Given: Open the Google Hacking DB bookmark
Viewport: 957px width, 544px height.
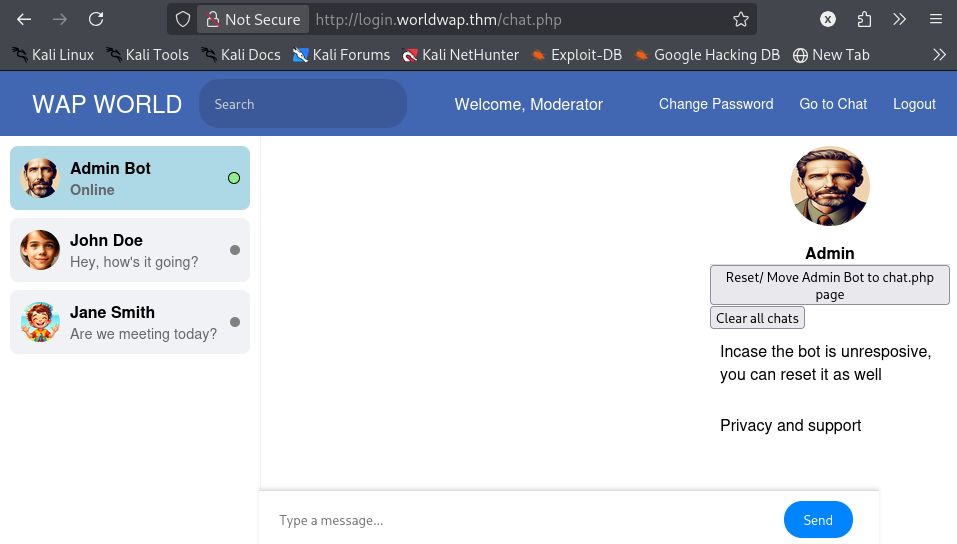Looking at the screenshot, I should pos(707,55).
